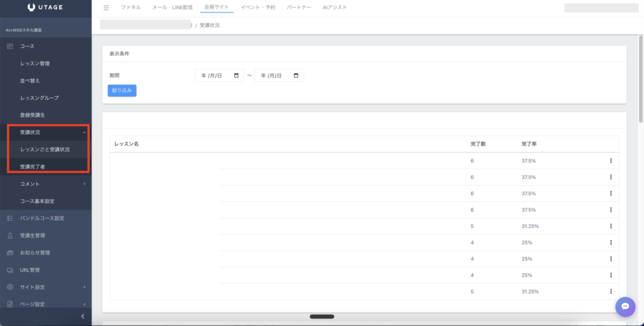Click the URL管理 monitor icon
Viewport: 644px width, 326px height.
(10, 270)
